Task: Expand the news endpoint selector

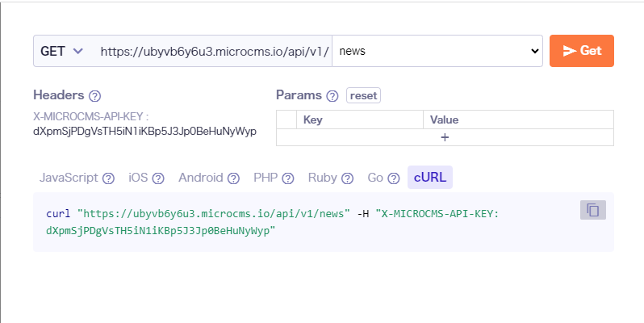Action: click(437, 51)
